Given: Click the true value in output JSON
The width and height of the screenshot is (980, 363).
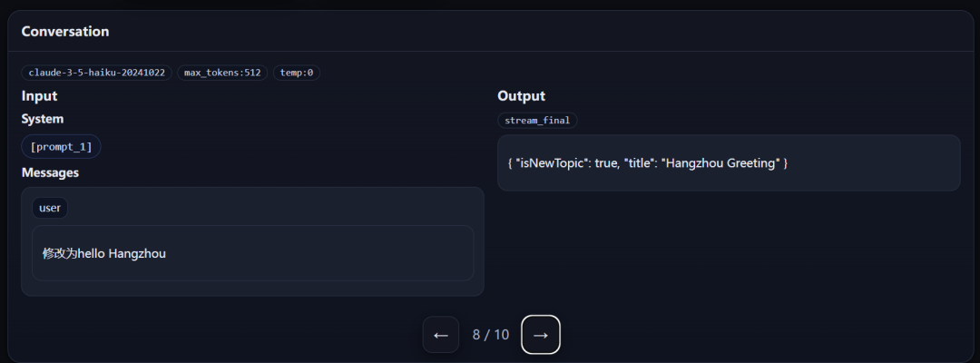Looking at the screenshot, I should 605,163.
